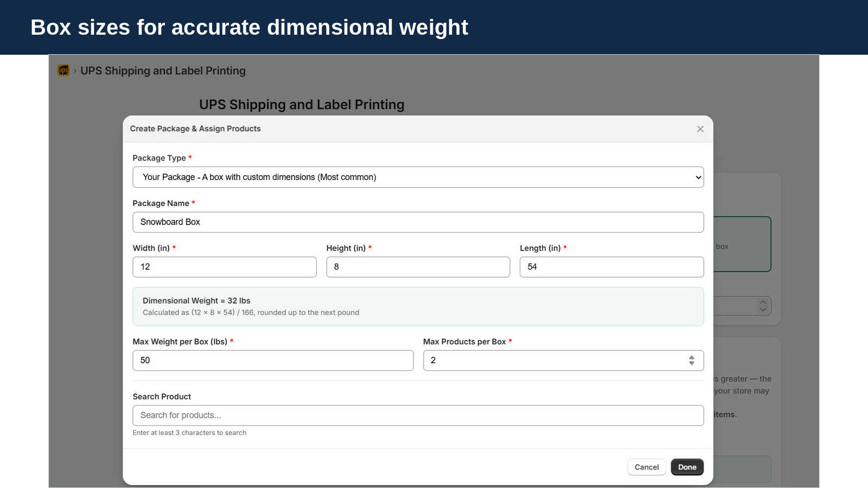Click the UPS app logo icon in breadcrumb
Screen dimensions: 868x488
[63, 70]
